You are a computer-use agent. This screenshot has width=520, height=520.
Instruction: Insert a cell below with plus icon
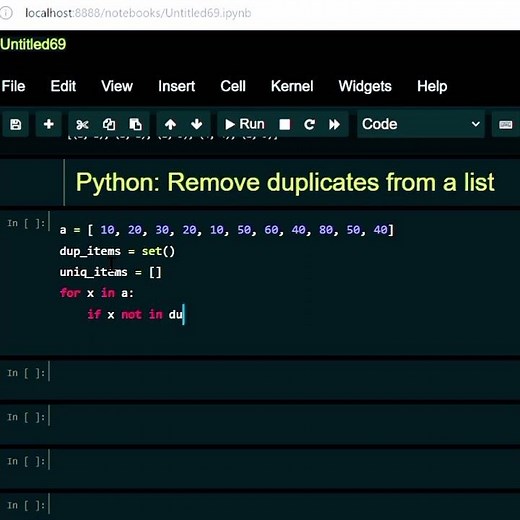[49, 125]
